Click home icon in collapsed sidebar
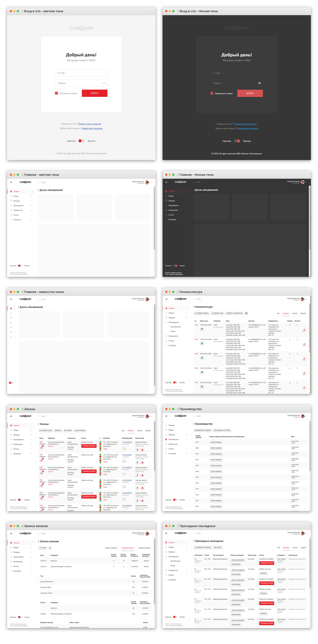 tap(11, 308)
